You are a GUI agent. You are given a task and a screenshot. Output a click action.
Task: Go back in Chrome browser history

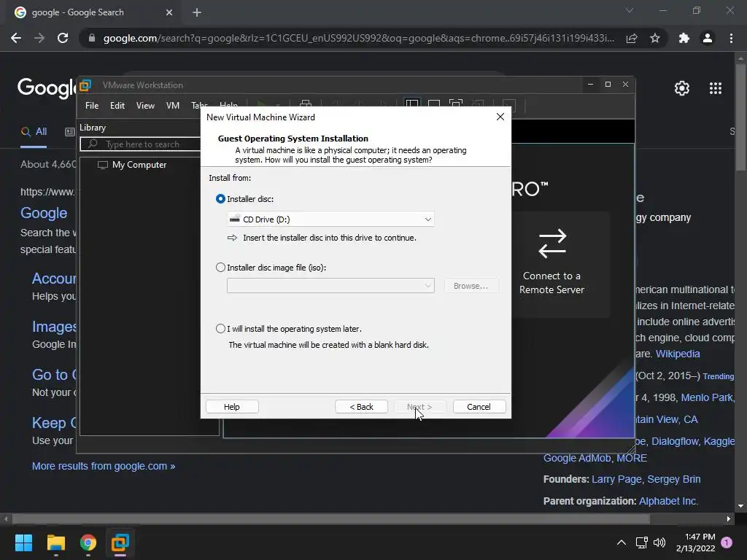click(16, 38)
